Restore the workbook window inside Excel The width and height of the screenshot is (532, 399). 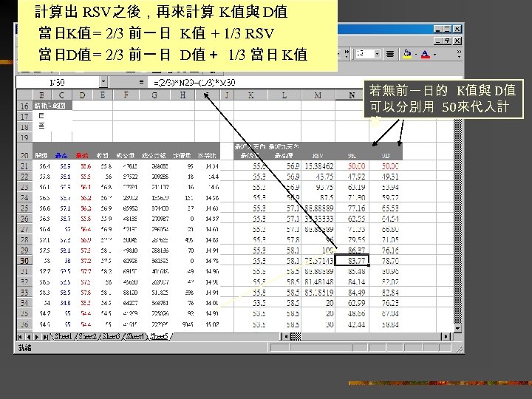[448, 41]
